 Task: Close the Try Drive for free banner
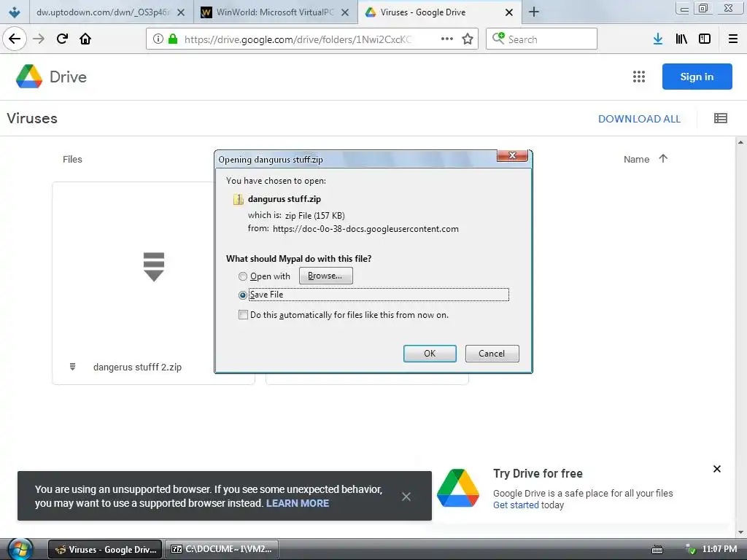(x=717, y=469)
